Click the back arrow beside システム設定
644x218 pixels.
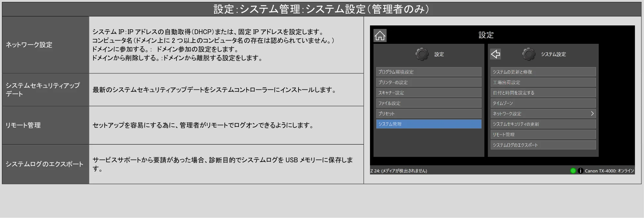pos(496,54)
